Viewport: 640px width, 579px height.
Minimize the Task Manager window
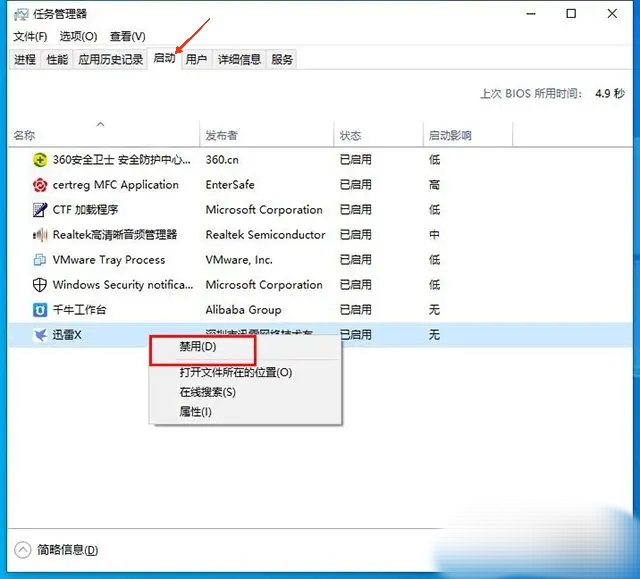click(x=531, y=14)
